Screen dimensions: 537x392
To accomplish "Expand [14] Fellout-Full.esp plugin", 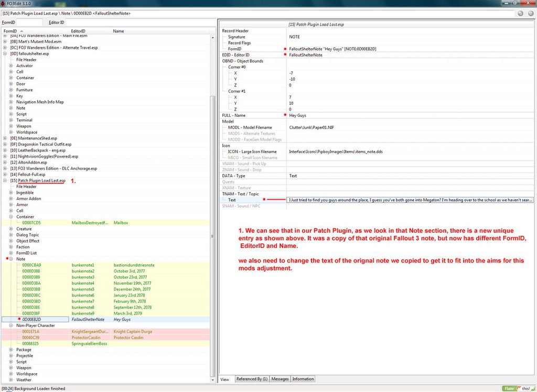I will pyautogui.click(x=5, y=175).
